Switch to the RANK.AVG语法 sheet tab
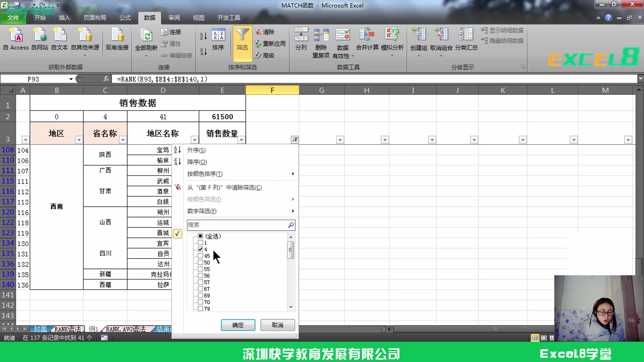The image size is (644, 362). coord(125,329)
